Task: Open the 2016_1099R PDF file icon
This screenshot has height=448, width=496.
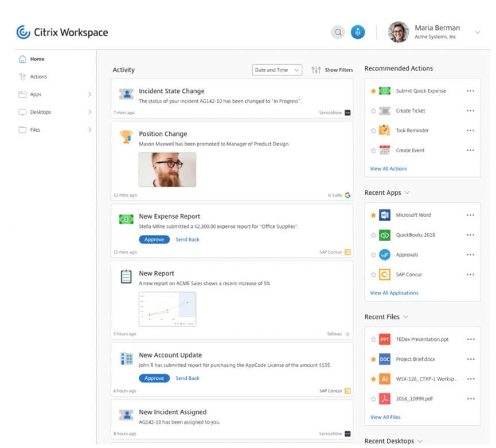Action: 385,399
